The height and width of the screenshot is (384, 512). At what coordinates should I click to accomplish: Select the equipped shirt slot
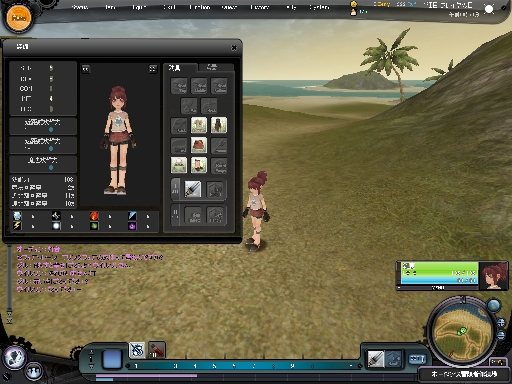[x=199, y=125]
